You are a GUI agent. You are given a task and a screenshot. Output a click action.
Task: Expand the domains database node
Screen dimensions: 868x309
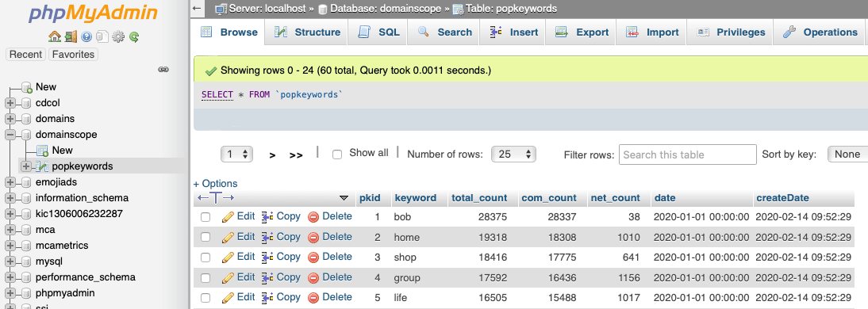pyautogui.click(x=10, y=119)
